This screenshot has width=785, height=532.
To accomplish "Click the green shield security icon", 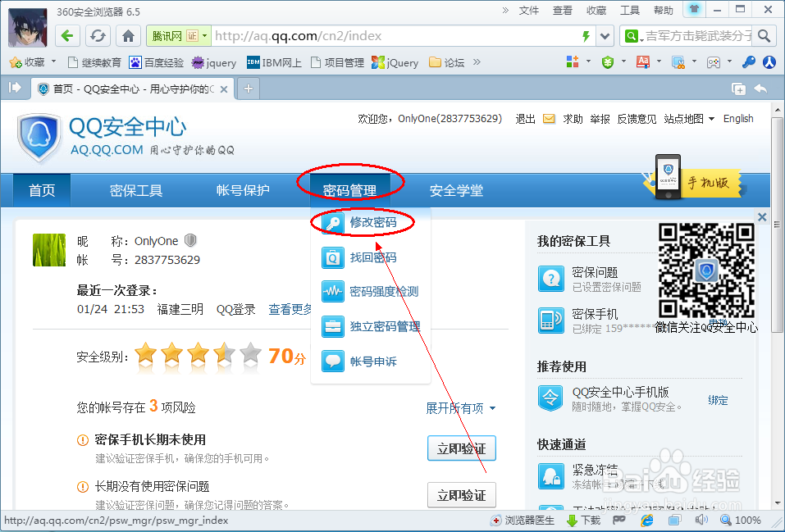I will point(608,62).
